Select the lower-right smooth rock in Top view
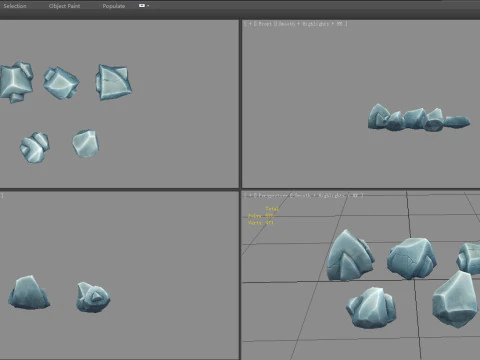 [86, 143]
